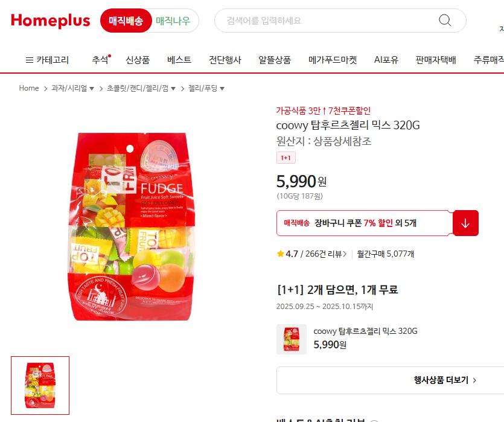Click the red coupon download arrow button
The height and width of the screenshot is (422, 504).
point(465,223)
